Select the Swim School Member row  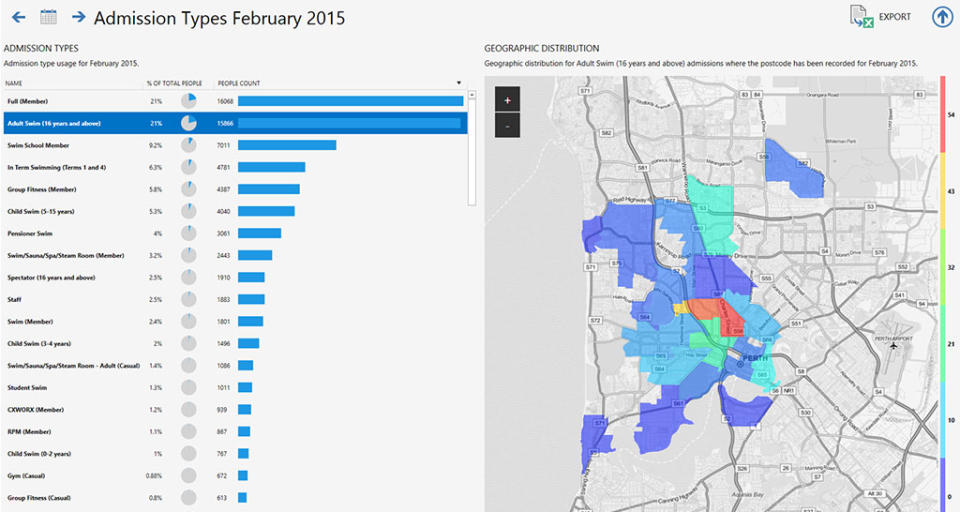pos(34,145)
